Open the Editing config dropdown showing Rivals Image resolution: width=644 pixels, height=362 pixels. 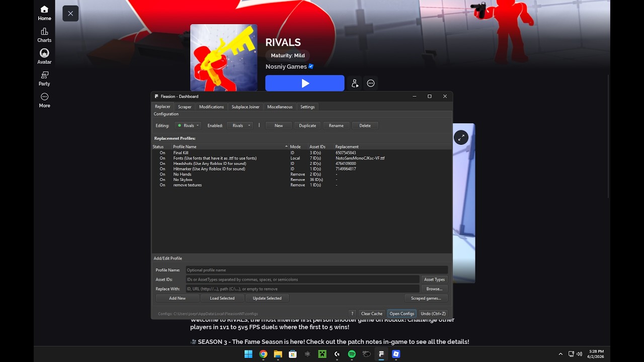point(188,126)
